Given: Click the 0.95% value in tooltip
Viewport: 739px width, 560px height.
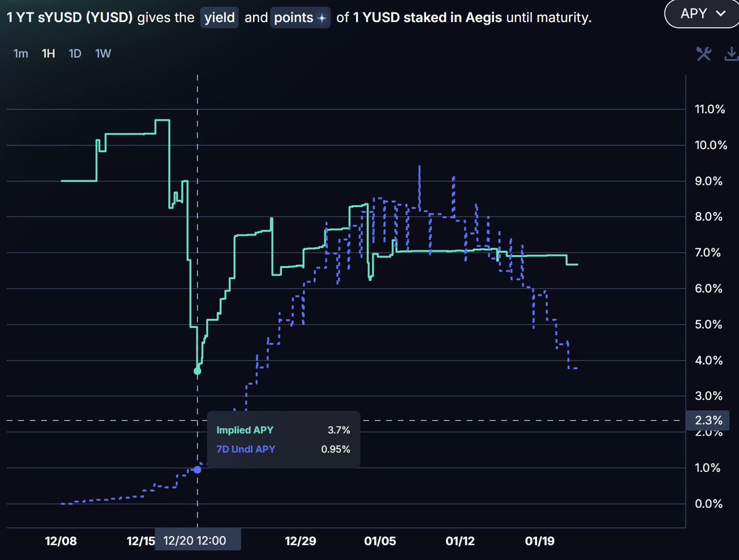Looking at the screenshot, I should 336,449.
